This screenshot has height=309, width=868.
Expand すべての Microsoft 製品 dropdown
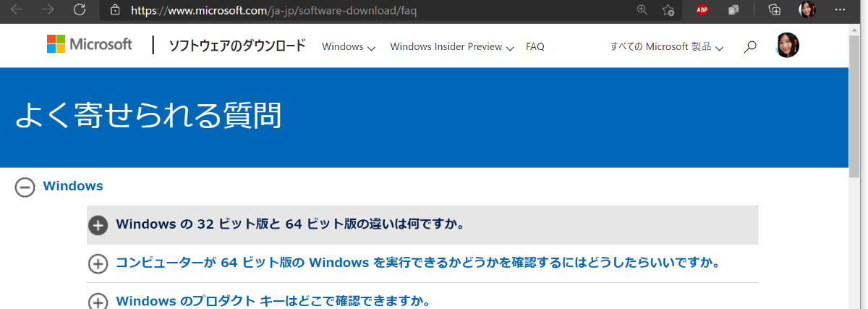(667, 47)
